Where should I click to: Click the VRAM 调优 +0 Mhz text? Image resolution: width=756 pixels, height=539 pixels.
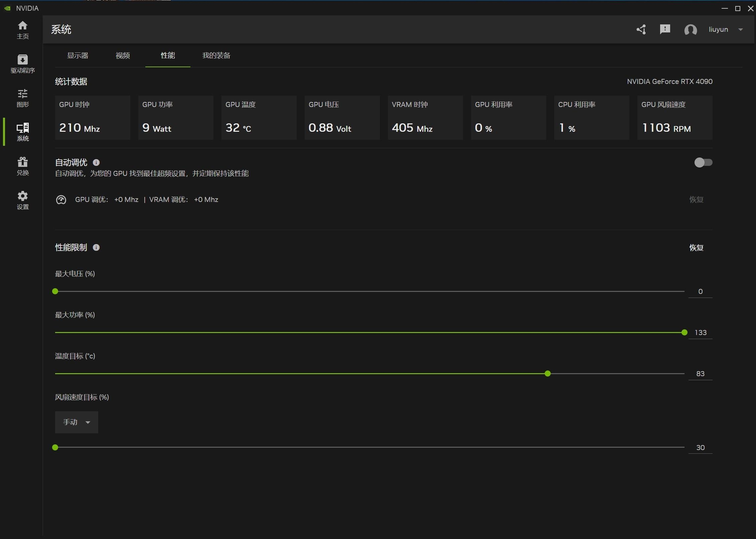click(x=184, y=200)
